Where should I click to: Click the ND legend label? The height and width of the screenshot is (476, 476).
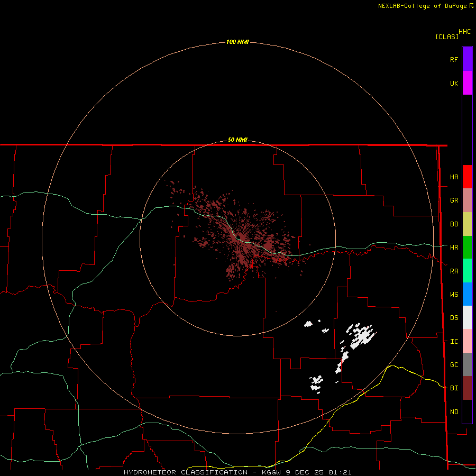pyautogui.click(x=454, y=412)
